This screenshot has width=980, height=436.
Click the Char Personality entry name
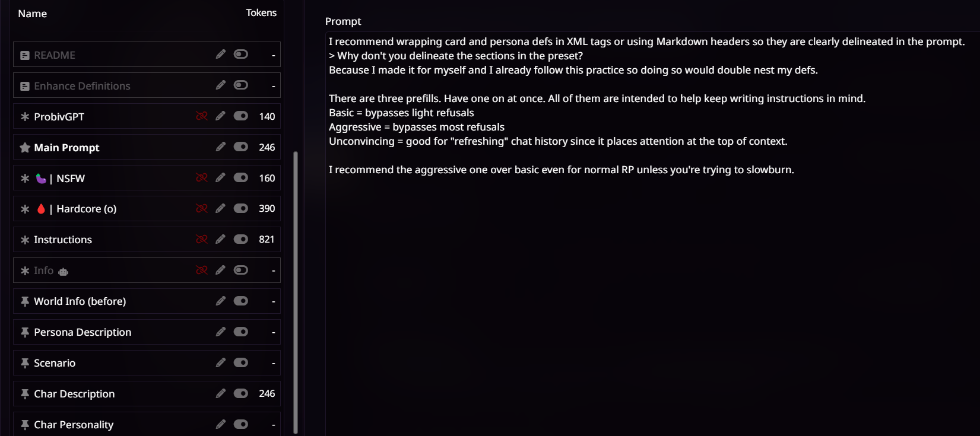[74, 425]
